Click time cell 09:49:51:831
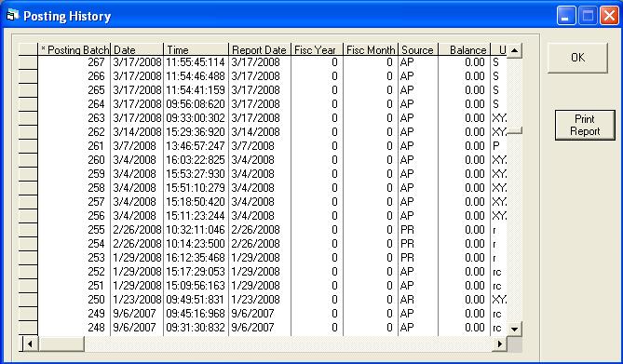Image resolution: width=623 pixels, height=364 pixels. tap(196, 300)
